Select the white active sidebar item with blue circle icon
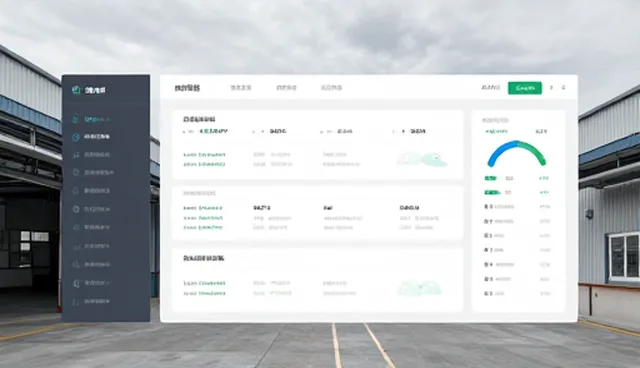The width and height of the screenshot is (640, 368). click(x=92, y=137)
